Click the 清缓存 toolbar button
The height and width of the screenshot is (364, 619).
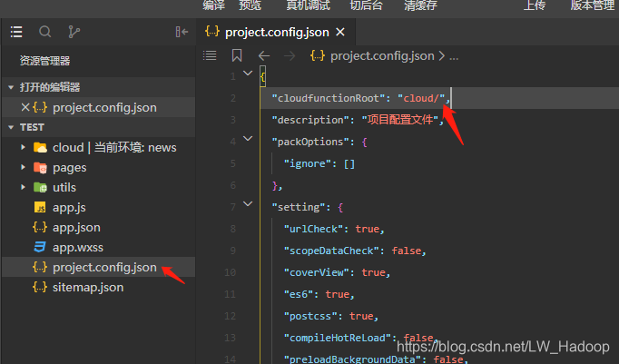tap(421, 5)
